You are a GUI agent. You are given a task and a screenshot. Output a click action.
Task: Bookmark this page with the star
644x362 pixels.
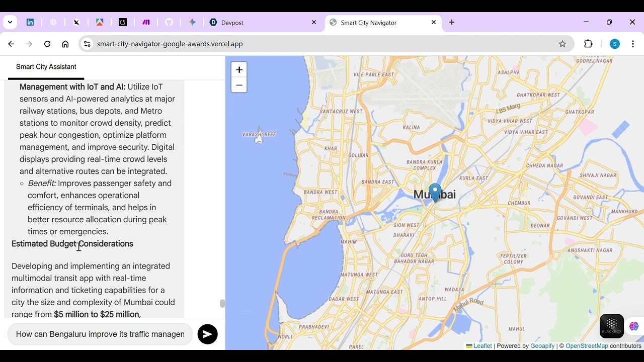click(x=562, y=44)
